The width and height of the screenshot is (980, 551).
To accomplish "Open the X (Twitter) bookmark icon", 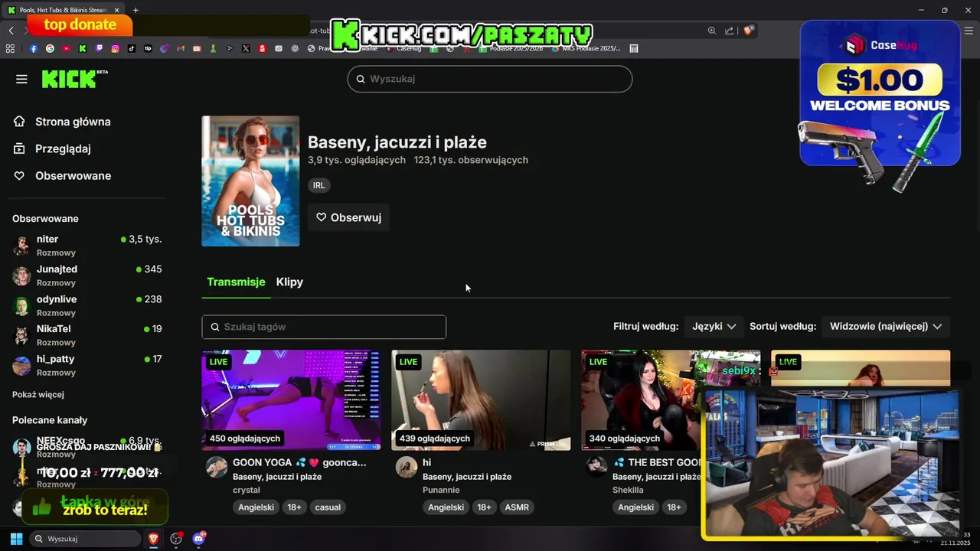I will 246,48.
